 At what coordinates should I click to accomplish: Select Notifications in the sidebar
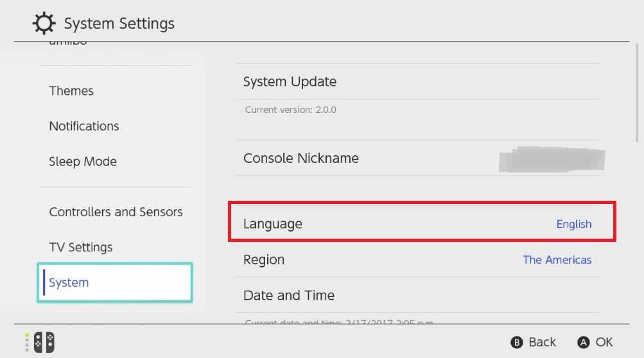tap(84, 126)
